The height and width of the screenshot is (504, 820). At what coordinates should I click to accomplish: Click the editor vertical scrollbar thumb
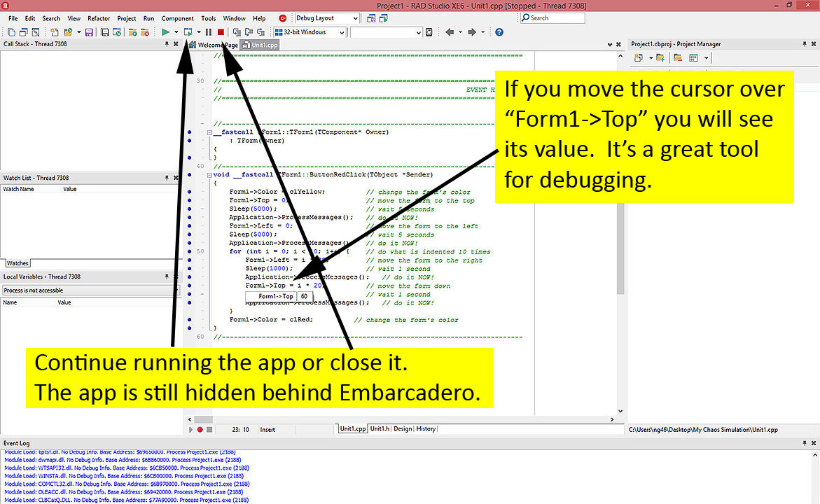click(x=620, y=248)
